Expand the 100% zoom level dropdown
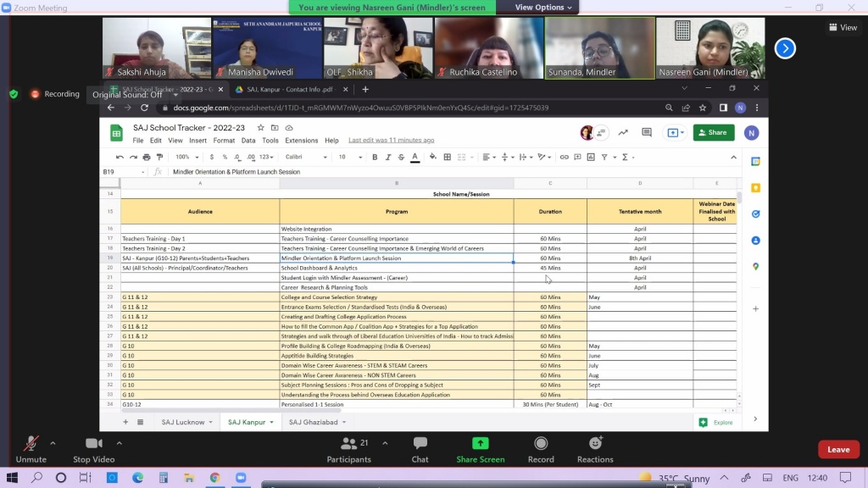Image resolution: width=868 pixels, height=488 pixels. 186,157
